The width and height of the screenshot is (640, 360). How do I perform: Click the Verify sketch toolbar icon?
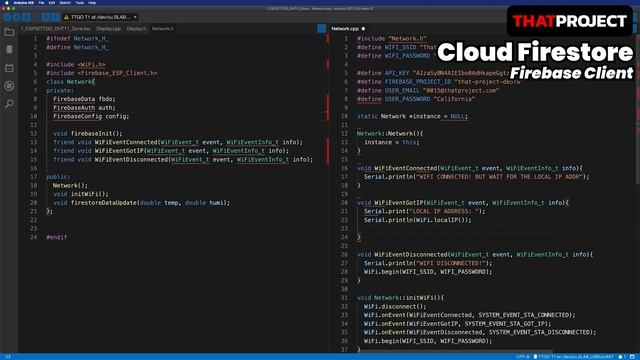[7, 17]
